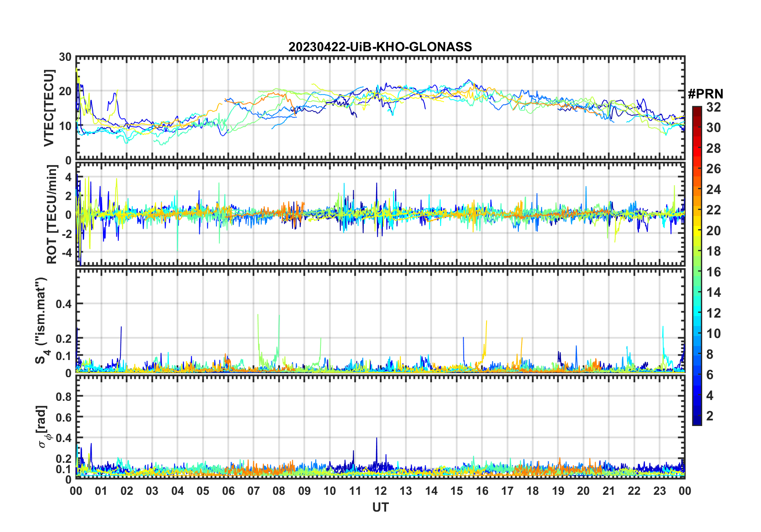761x532 pixels.
Task: Click colorbar tick label 6
Action: (710, 375)
